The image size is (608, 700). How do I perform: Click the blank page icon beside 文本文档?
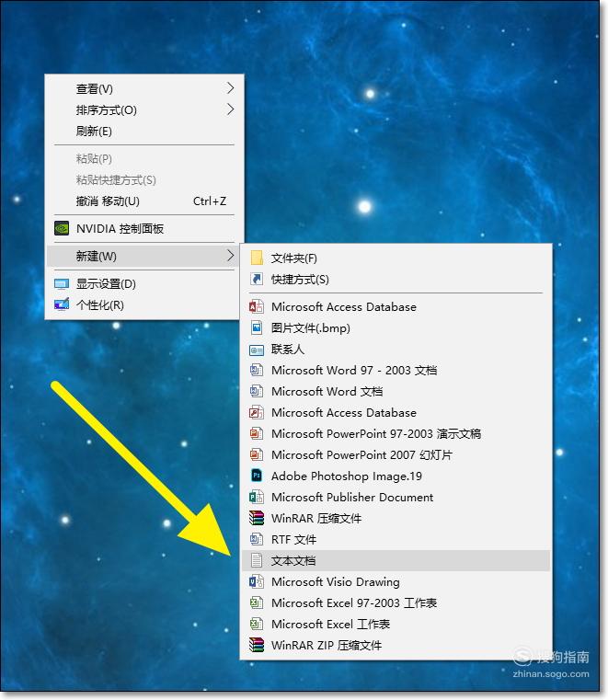point(257,560)
